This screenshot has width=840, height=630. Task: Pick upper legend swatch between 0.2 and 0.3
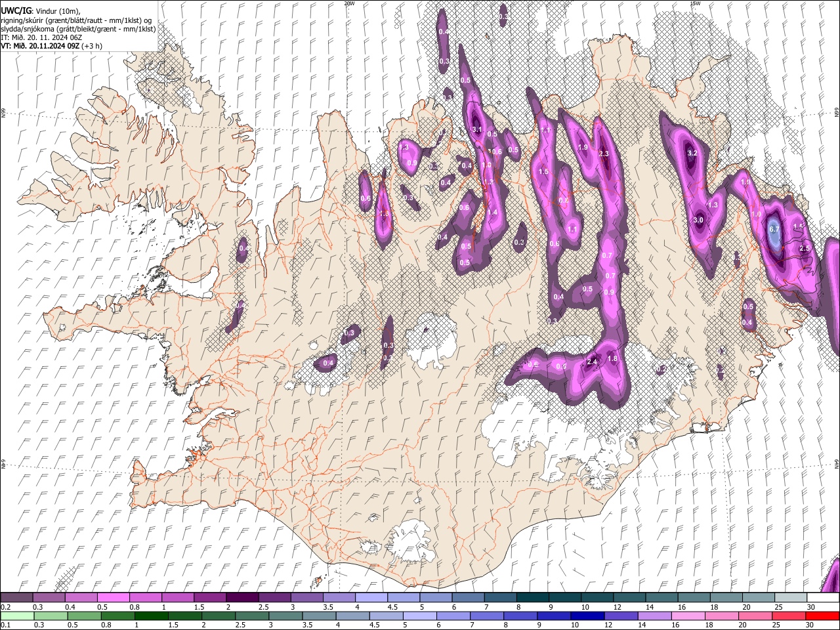pyautogui.click(x=16, y=598)
